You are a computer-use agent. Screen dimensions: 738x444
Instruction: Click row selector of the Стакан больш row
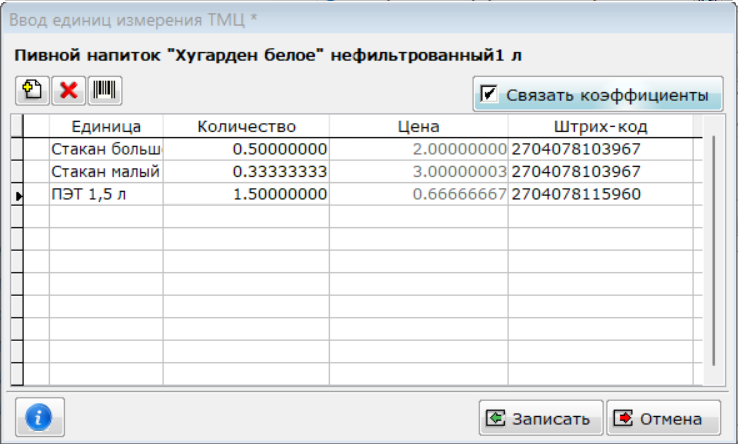click(x=17, y=149)
